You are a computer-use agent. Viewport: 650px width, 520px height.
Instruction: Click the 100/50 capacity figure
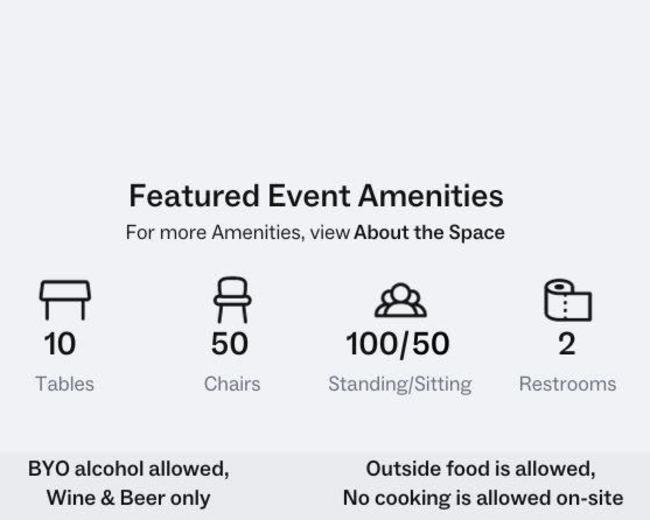398,344
